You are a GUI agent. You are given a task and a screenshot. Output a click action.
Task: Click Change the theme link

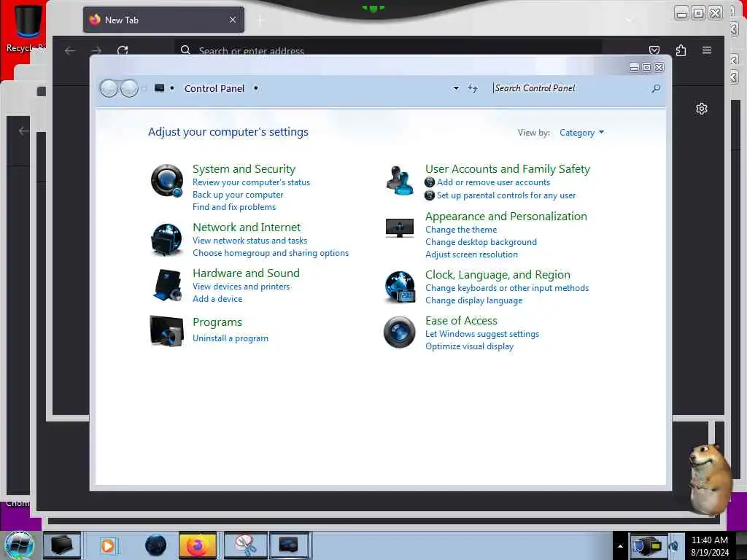point(461,230)
